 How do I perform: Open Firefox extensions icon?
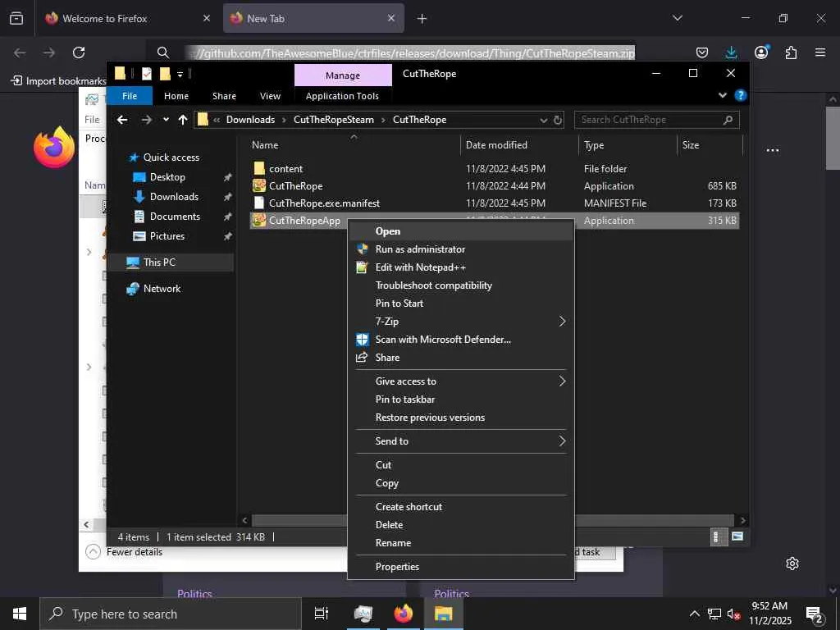click(791, 52)
